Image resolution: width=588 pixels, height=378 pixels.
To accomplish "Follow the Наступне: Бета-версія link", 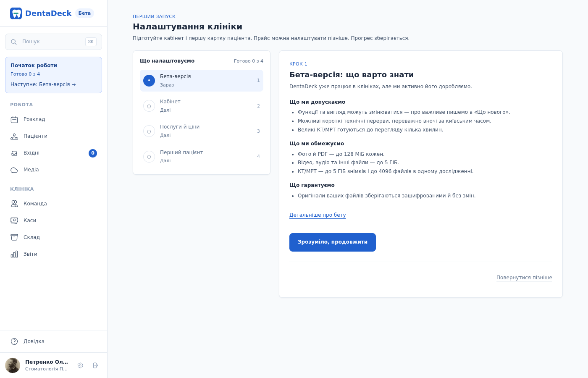I will (x=43, y=84).
